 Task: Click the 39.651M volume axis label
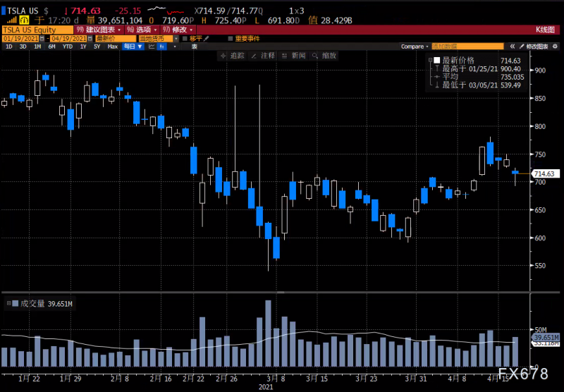(x=546, y=337)
